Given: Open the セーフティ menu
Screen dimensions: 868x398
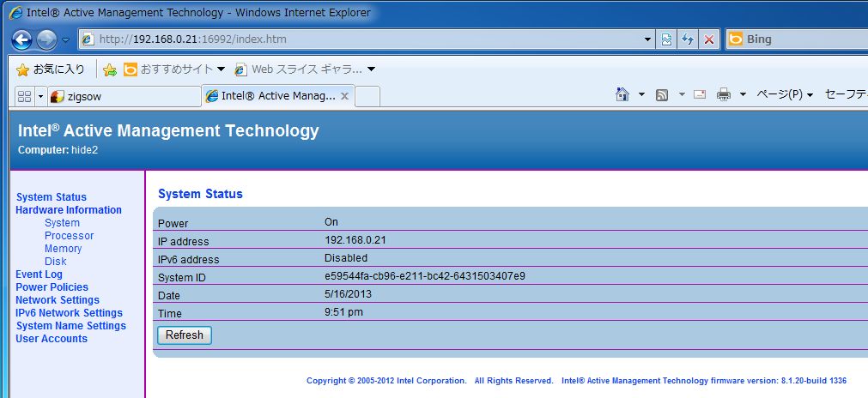Looking at the screenshot, I should tap(846, 95).
